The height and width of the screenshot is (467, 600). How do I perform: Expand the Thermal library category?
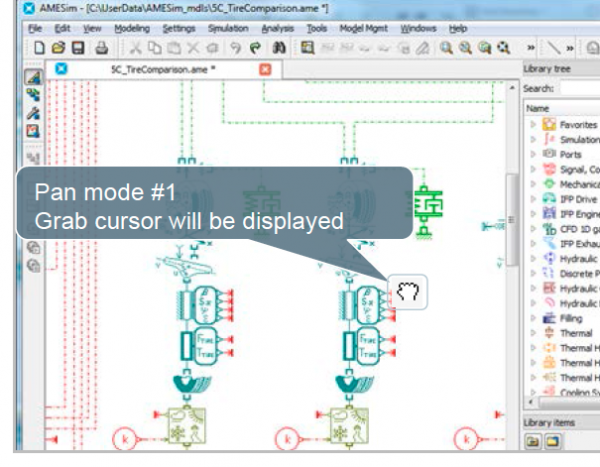coord(533,333)
